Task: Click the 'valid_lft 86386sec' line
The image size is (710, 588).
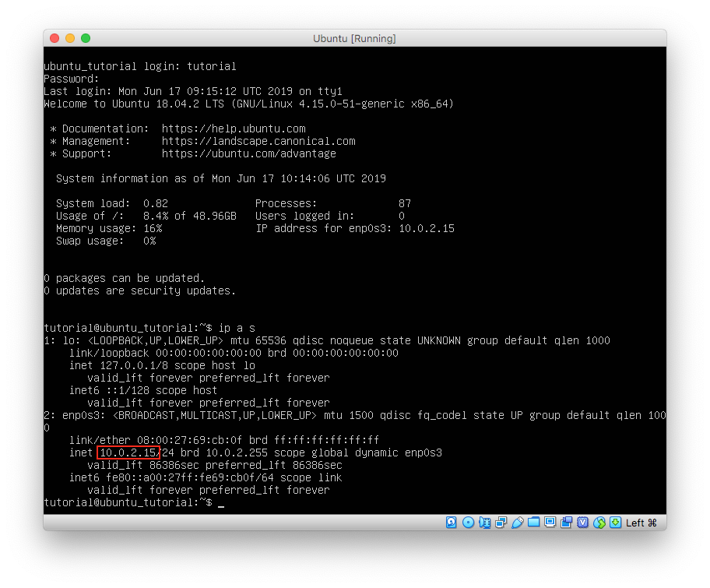Action: (215, 465)
